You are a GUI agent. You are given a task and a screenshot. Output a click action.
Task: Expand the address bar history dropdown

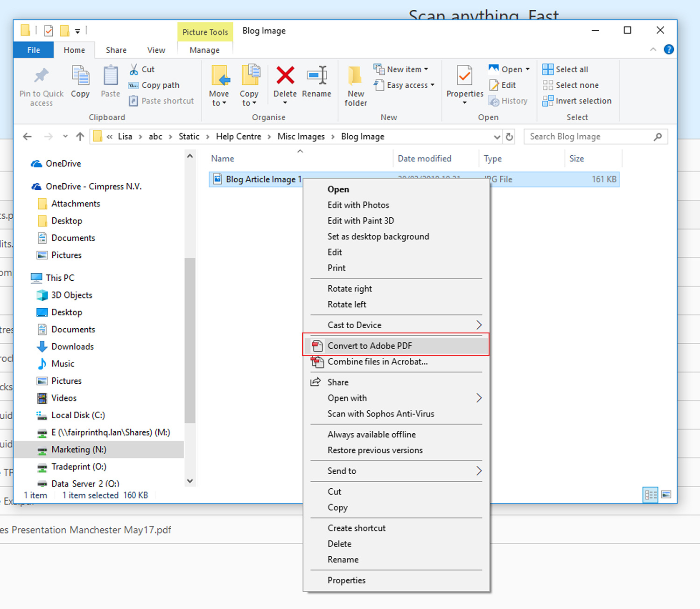(497, 137)
